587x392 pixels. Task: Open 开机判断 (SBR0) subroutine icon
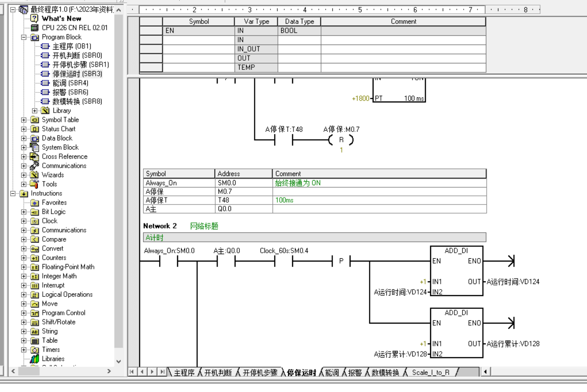point(45,55)
